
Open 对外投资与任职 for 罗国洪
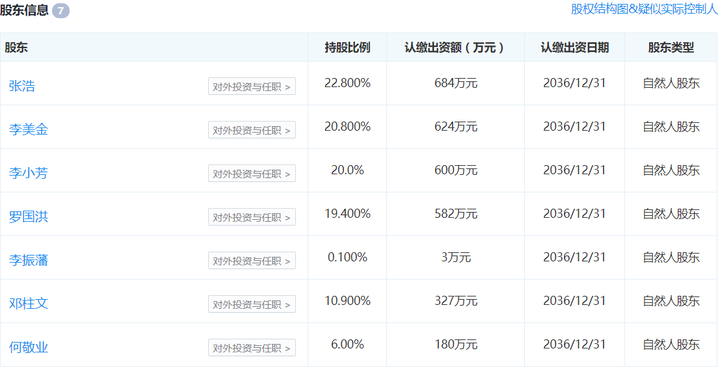pos(252,217)
